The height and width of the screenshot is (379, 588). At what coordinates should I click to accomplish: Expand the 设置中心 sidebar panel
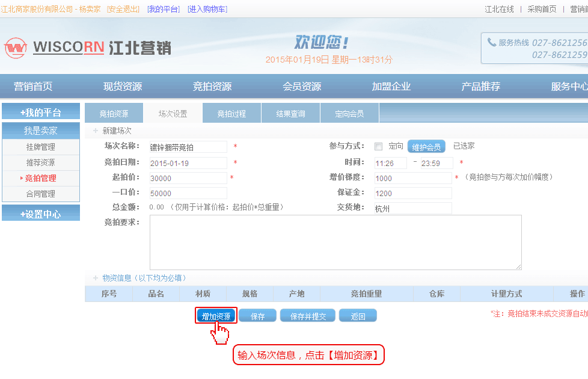(x=41, y=214)
